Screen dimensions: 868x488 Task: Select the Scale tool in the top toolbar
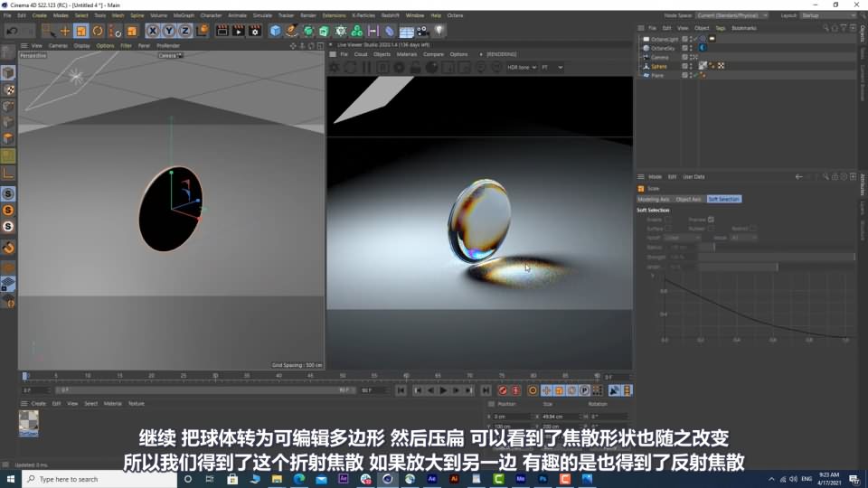(81, 31)
